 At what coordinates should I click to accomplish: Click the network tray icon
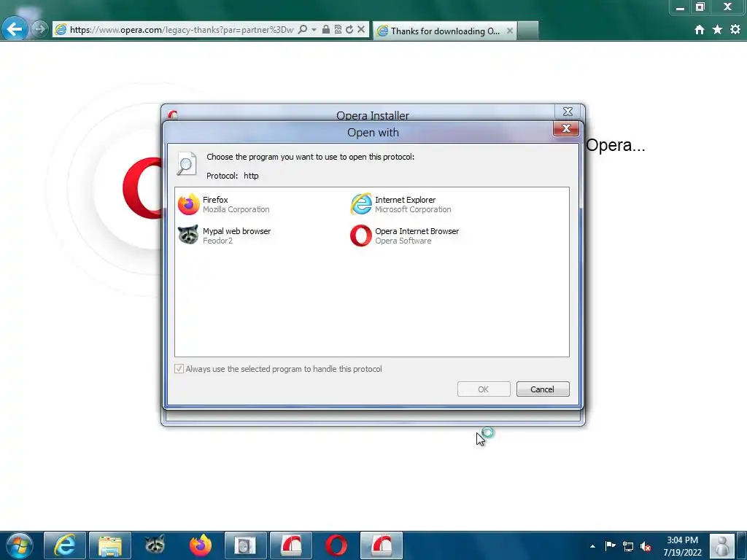coord(628,546)
